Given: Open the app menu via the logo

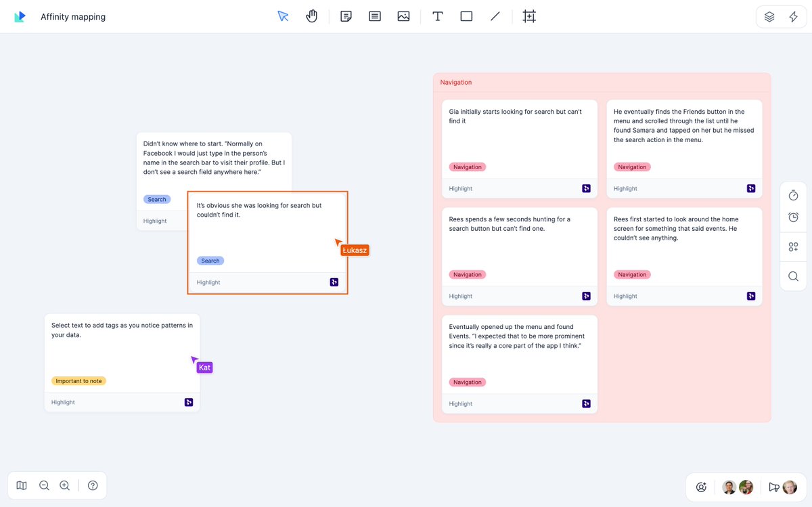Looking at the screenshot, I should tap(20, 16).
